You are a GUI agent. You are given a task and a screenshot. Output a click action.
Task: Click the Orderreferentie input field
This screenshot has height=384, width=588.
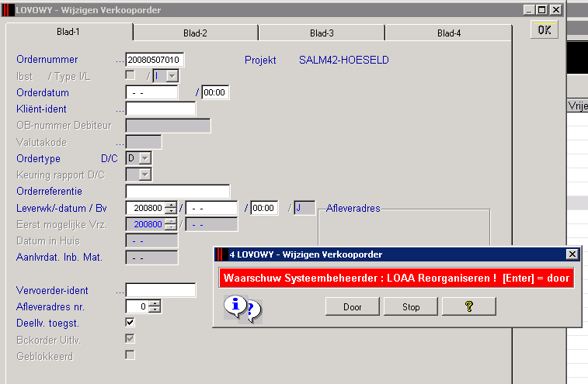(x=178, y=192)
